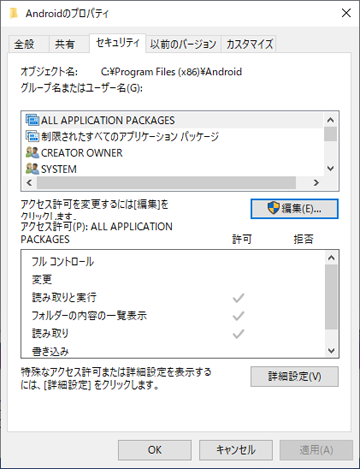Click the group list vertical scrollbar thumb
Viewport: 360px width, 469px height.
click(x=330, y=134)
